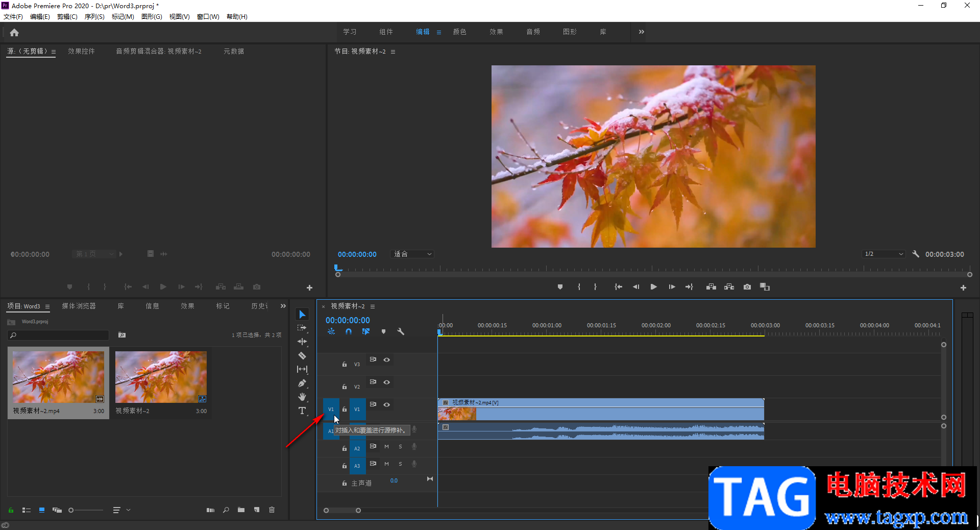Screen dimensions: 980x530
Task: Click project thumbnail zoom slider
Action: tap(86, 510)
